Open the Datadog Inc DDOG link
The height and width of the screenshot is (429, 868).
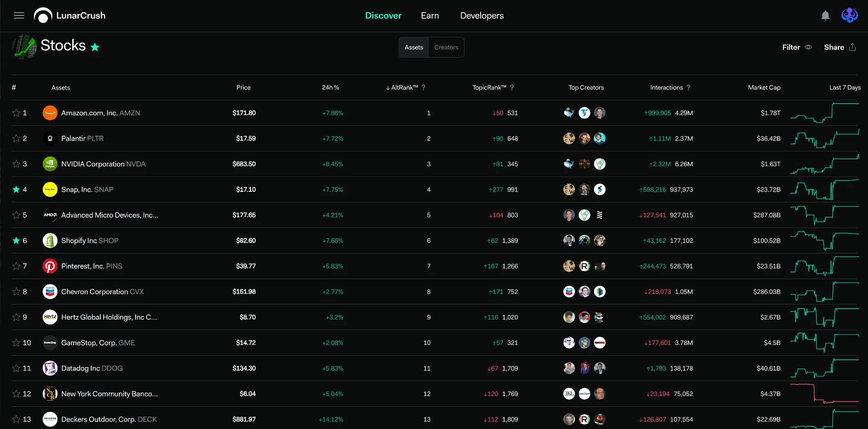[x=92, y=368]
